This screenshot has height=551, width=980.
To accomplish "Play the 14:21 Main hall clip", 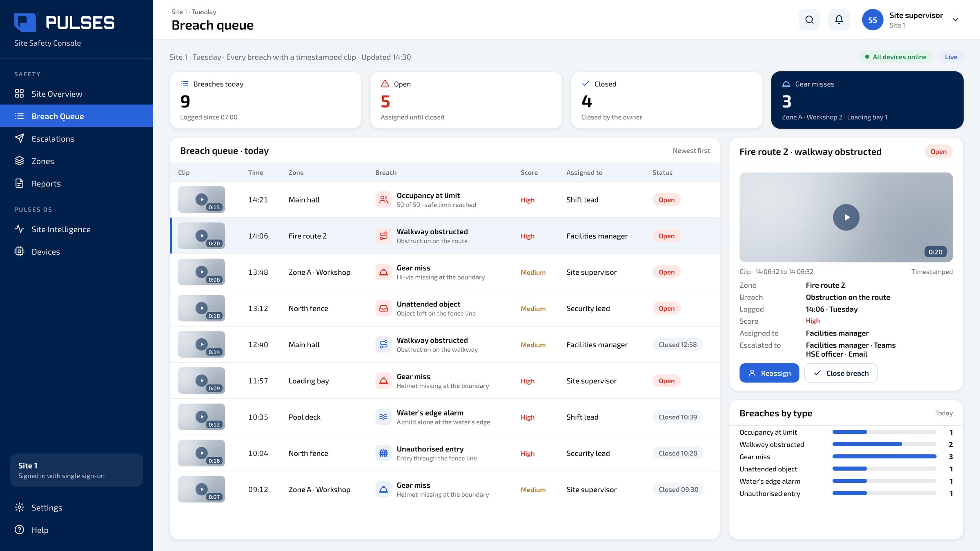I will (201, 200).
